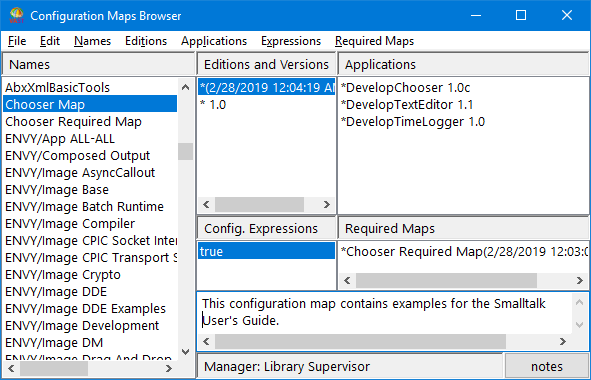Click the Required Maps panel header
This screenshot has width=591, height=380.
coord(463,228)
